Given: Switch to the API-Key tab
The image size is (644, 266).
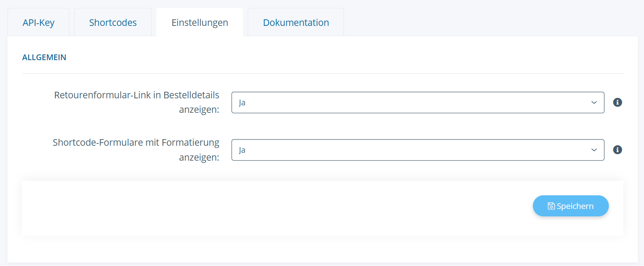Looking at the screenshot, I should pos(39,22).
